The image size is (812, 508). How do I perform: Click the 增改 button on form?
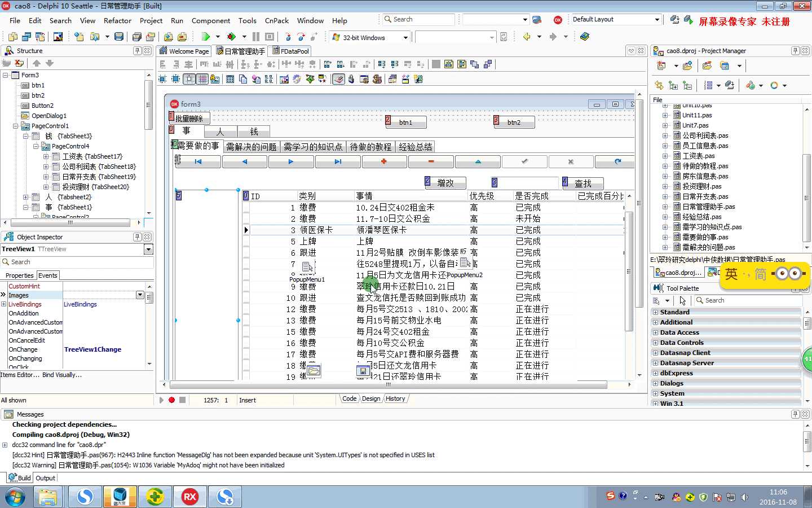click(x=445, y=183)
